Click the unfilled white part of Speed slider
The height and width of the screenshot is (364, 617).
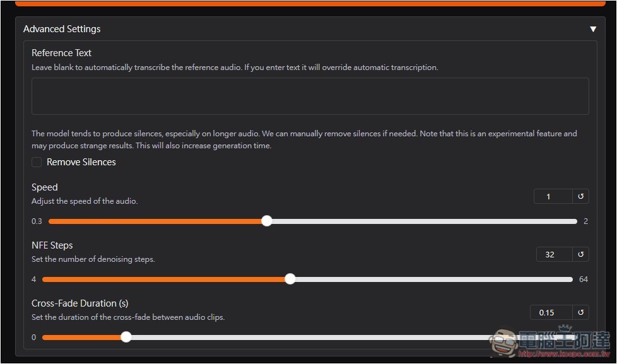423,221
